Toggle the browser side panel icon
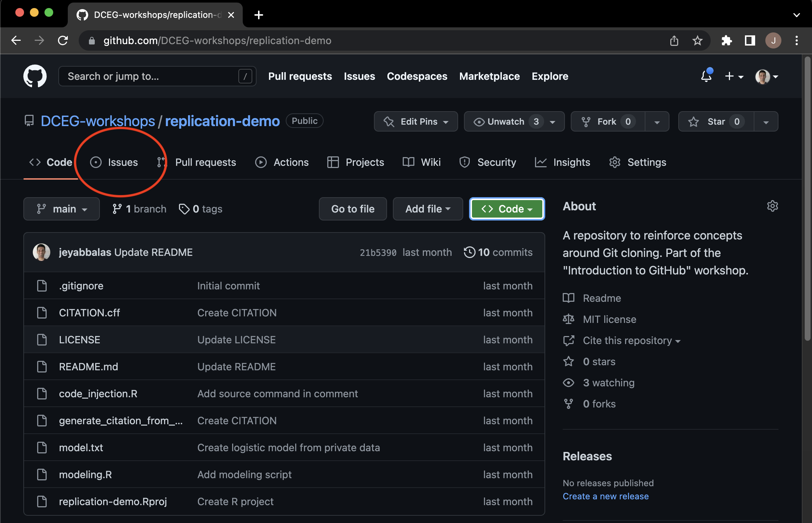This screenshot has width=812, height=523. (750, 40)
